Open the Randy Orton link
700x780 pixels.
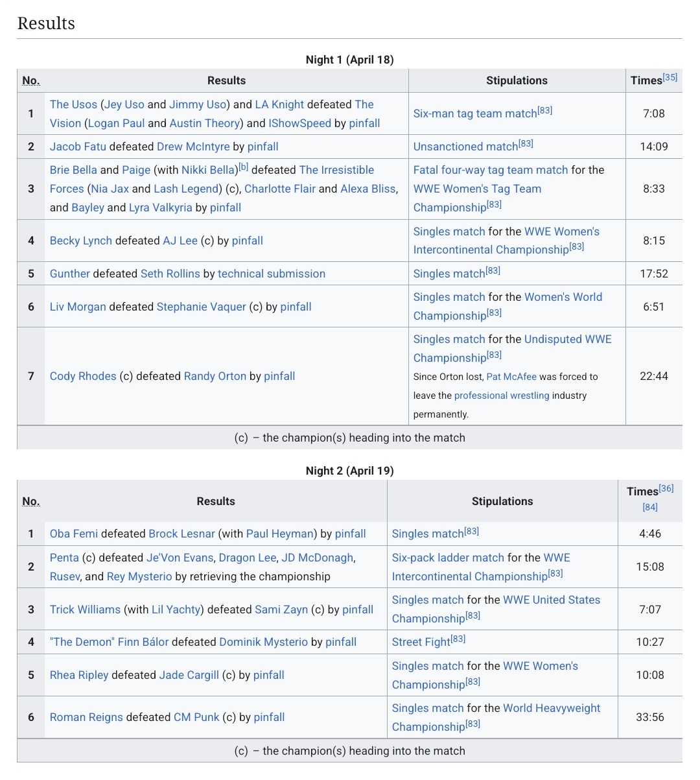[x=215, y=376]
